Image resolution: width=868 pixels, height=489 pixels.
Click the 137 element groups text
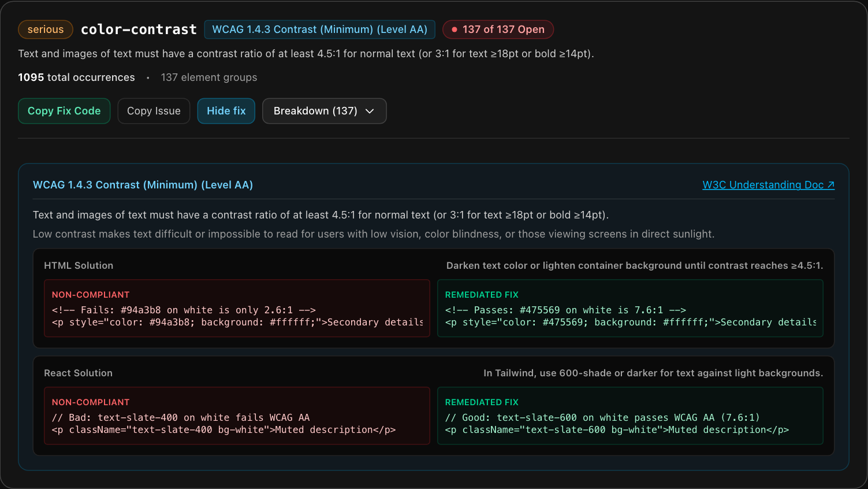click(x=209, y=77)
